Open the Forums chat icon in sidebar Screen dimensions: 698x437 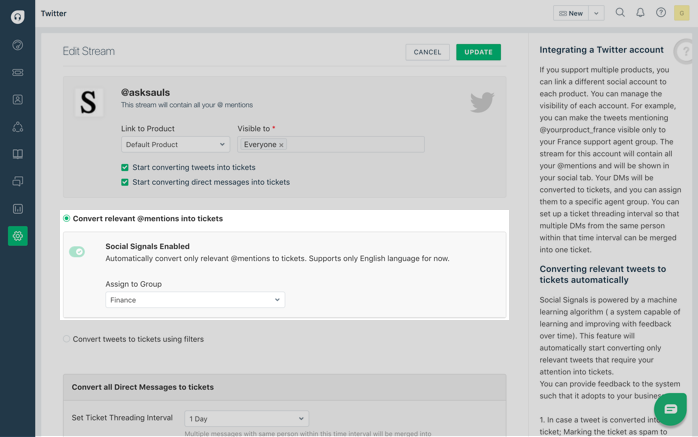pyautogui.click(x=17, y=182)
